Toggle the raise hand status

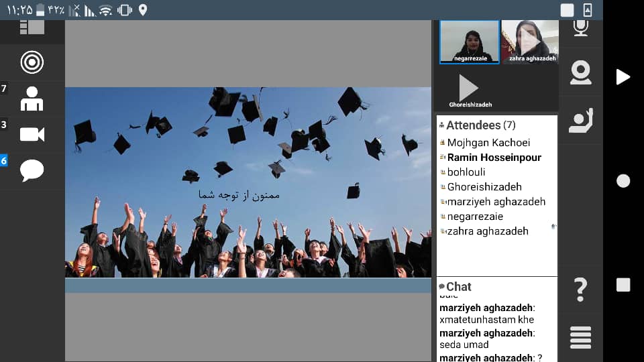pos(580,120)
